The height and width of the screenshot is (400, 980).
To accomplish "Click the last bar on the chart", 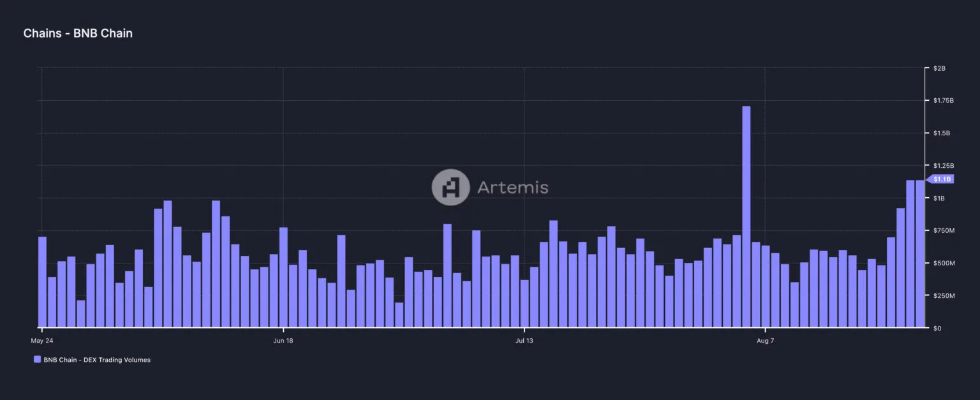I will coord(919,255).
